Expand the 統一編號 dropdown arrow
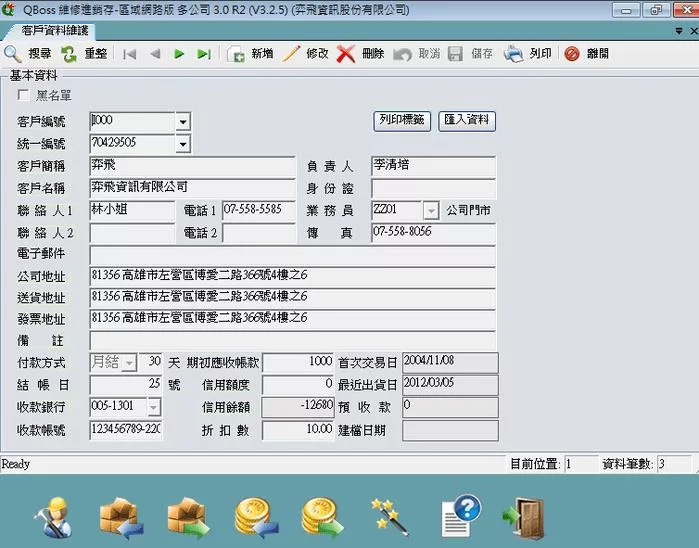 [182, 144]
